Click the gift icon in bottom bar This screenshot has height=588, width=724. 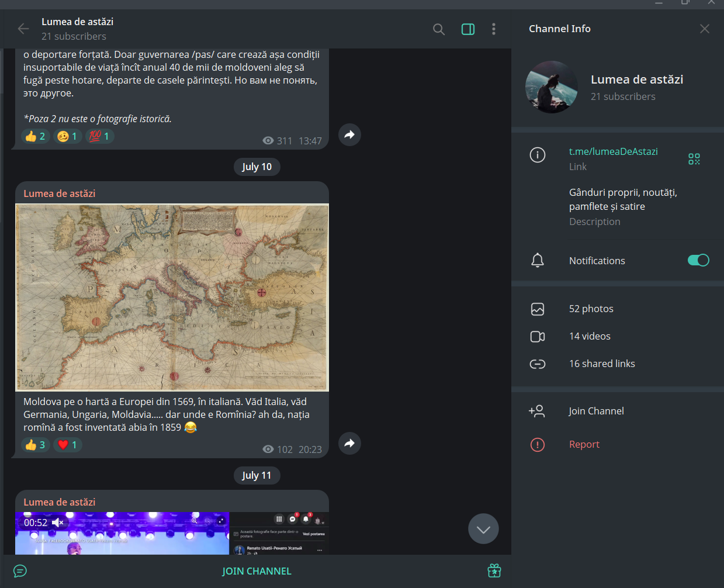pyautogui.click(x=494, y=570)
